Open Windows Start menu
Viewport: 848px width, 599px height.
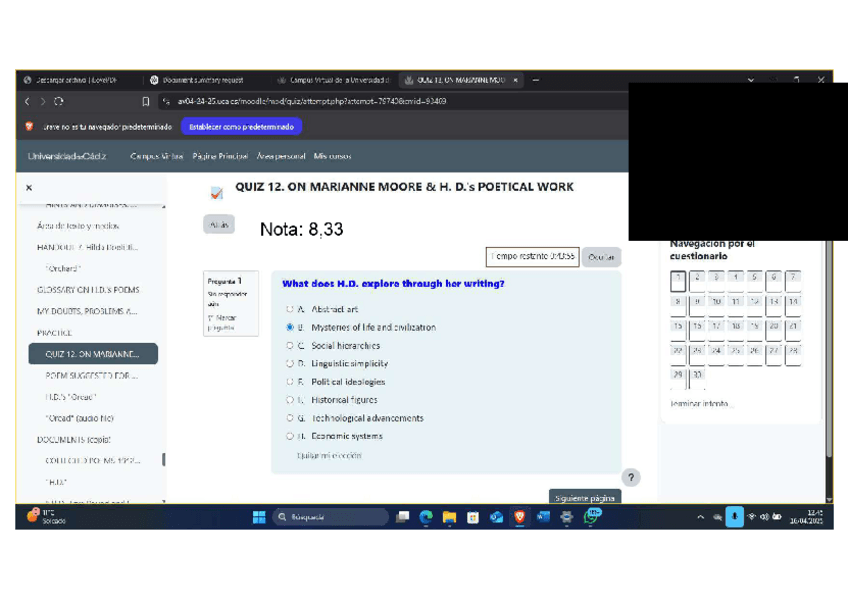[x=259, y=517]
